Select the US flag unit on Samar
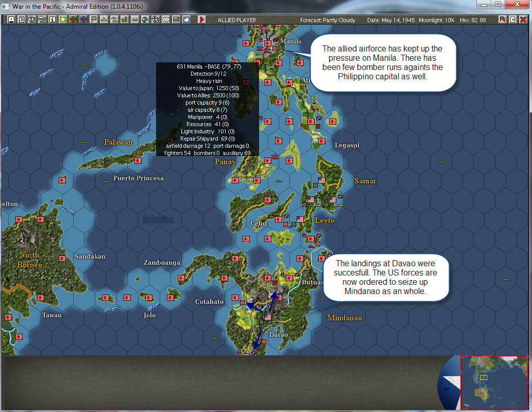Viewport: 532px width, 412px height. (x=322, y=180)
